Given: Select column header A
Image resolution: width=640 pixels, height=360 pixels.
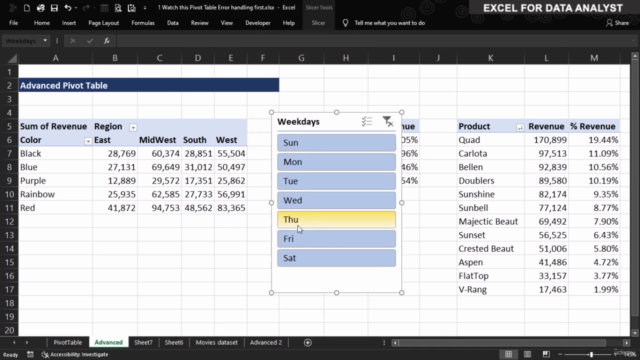Looking at the screenshot, I should coord(56,58).
